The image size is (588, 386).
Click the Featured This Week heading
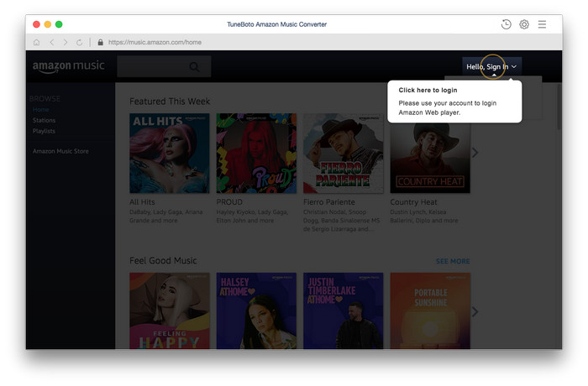point(170,102)
